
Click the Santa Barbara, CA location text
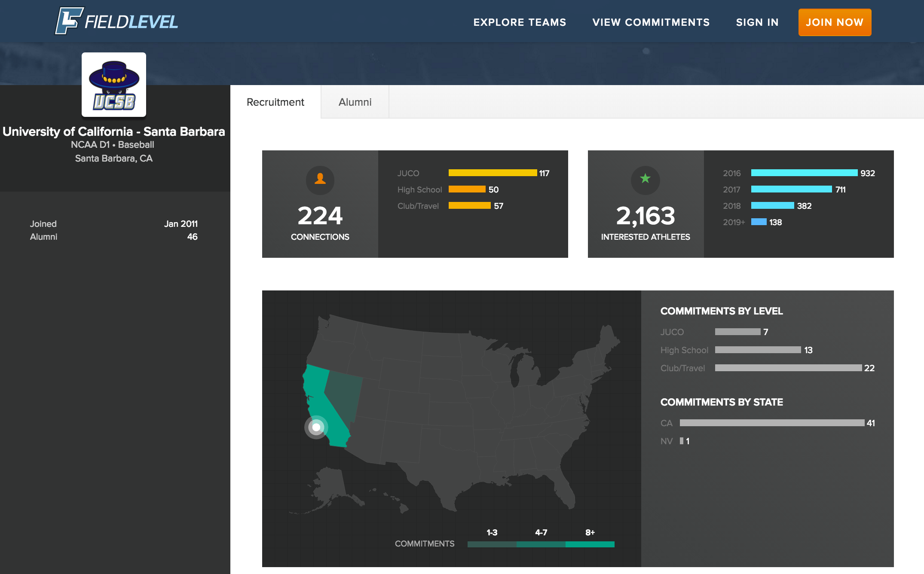pos(114,159)
